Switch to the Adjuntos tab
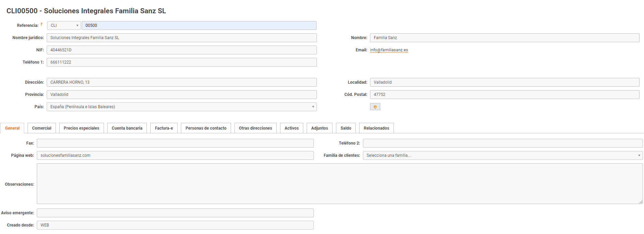 click(319, 128)
